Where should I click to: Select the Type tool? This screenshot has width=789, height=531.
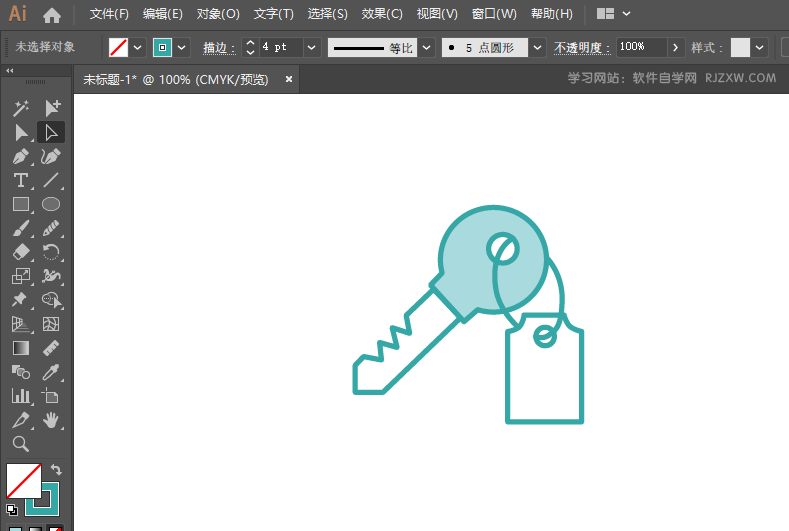pos(21,180)
